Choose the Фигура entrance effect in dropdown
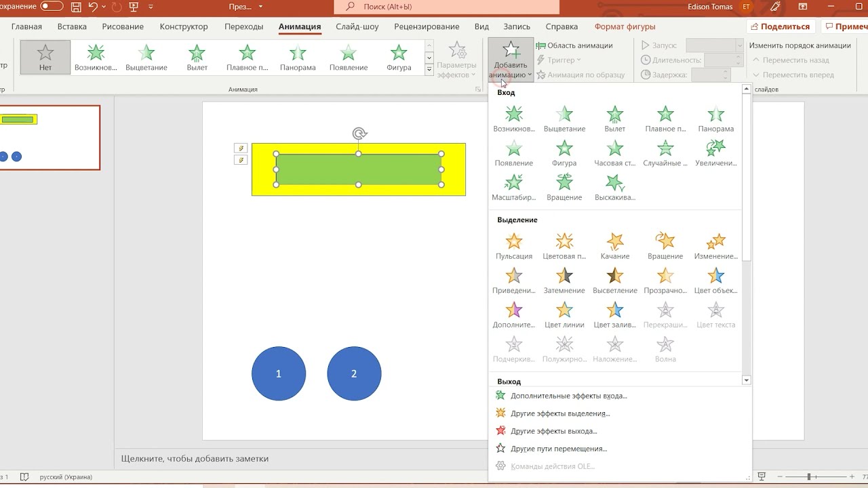The width and height of the screenshot is (868, 488). pos(564,153)
